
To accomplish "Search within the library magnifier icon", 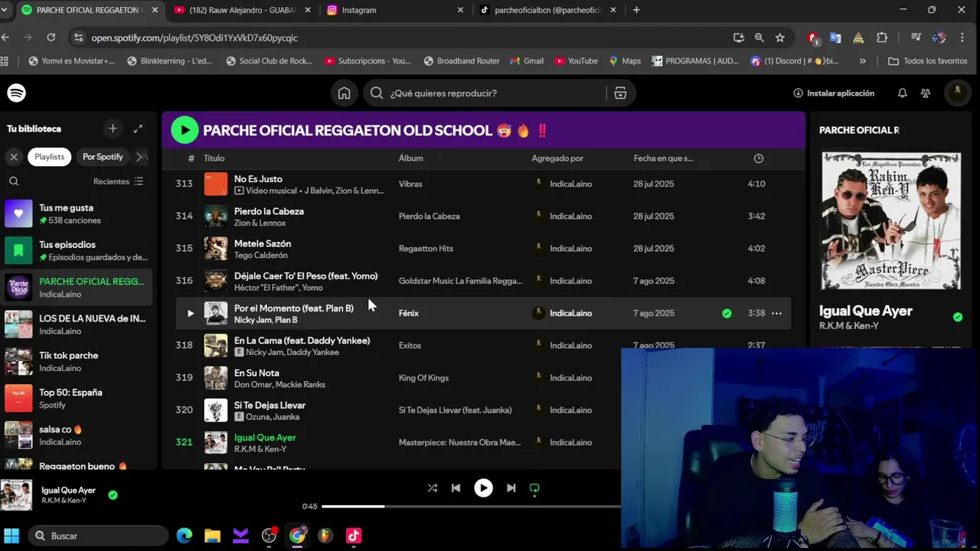I will pos(14,181).
